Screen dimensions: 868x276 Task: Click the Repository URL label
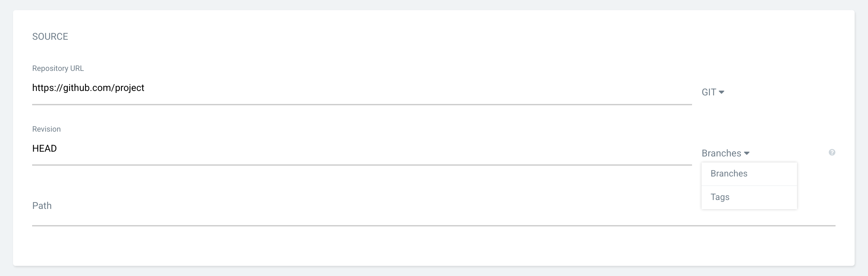[x=58, y=68]
